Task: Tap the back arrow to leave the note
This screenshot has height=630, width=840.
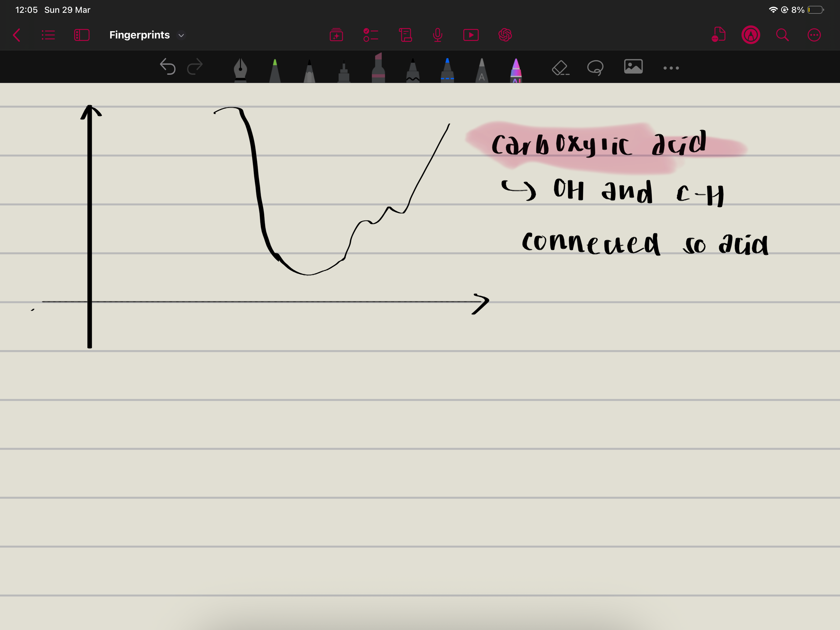Action: coord(17,35)
